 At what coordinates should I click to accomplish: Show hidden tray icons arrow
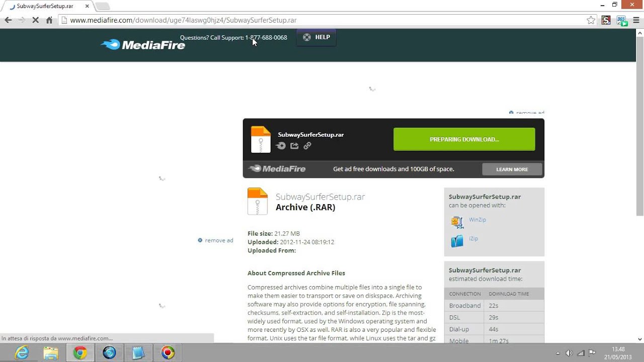[557, 353]
